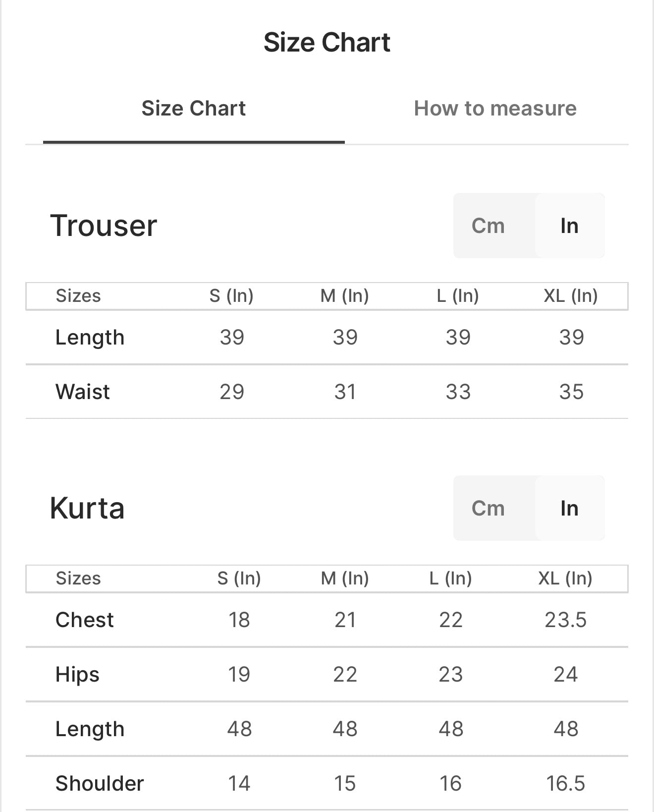Select the Size Chart tab
The width and height of the screenshot is (654, 812).
pyautogui.click(x=193, y=109)
